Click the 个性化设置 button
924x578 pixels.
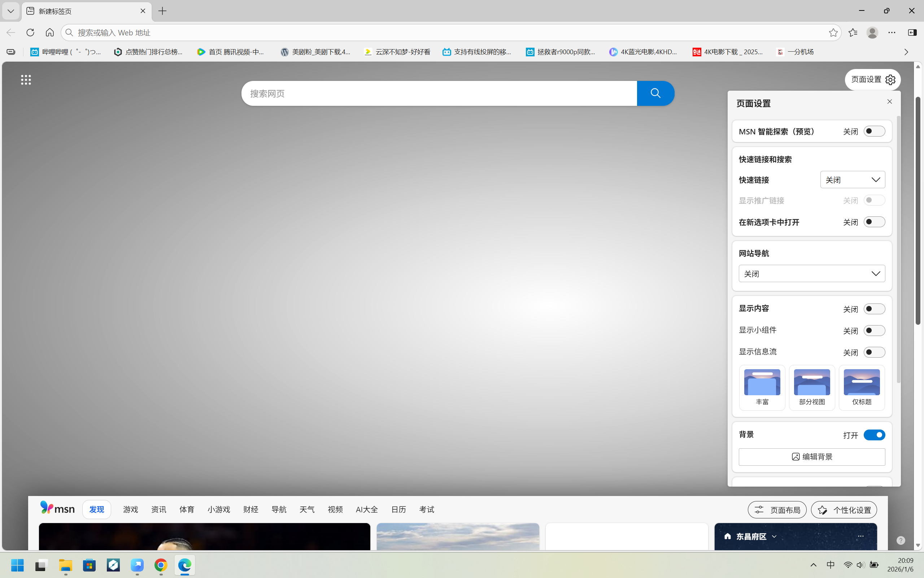coord(844,510)
